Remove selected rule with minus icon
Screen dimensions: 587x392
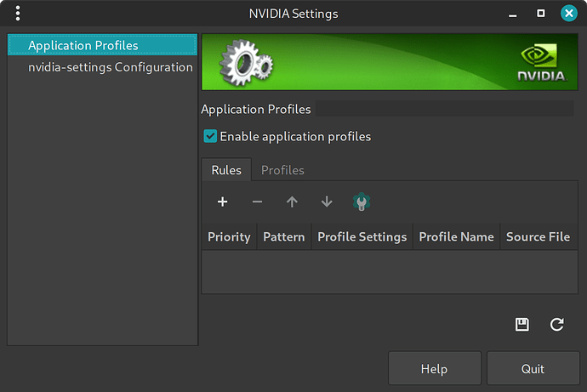pyautogui.click(x=257, y=202)
